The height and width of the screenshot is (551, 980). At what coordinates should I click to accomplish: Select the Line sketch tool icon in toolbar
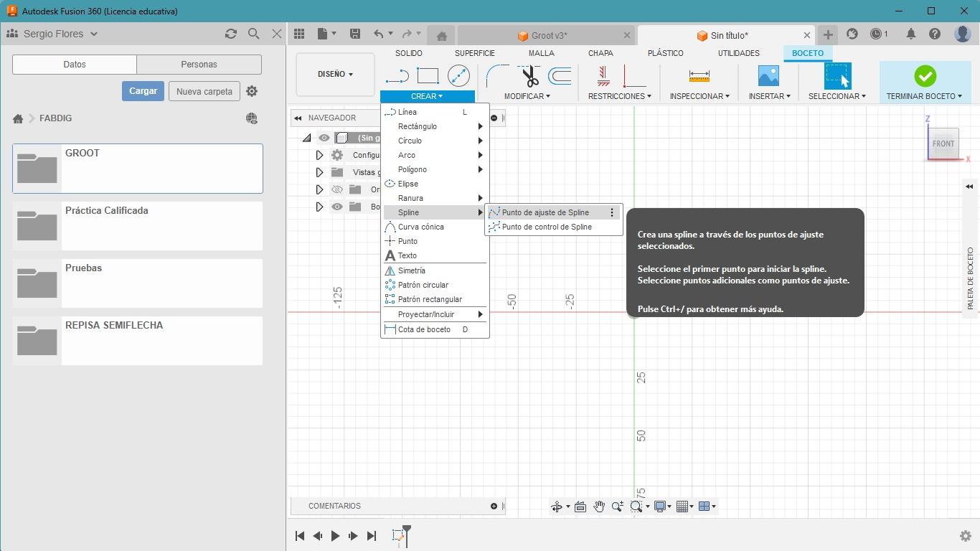(397, 75)
